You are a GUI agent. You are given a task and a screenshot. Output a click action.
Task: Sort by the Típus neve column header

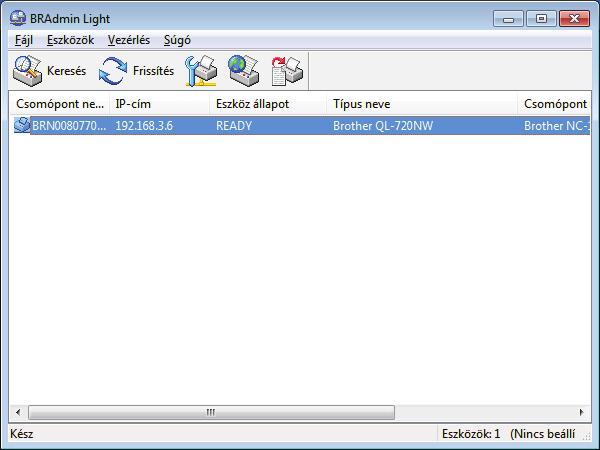click(x=422, y=104)
